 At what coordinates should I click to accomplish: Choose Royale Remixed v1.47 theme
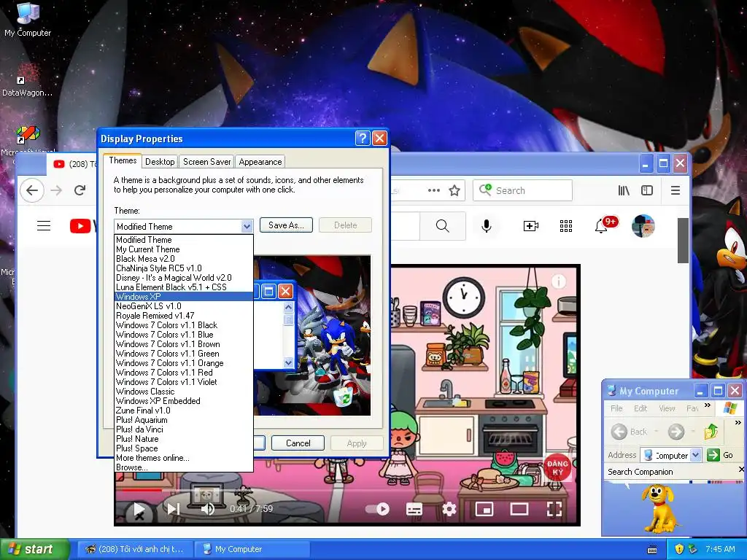183,316
